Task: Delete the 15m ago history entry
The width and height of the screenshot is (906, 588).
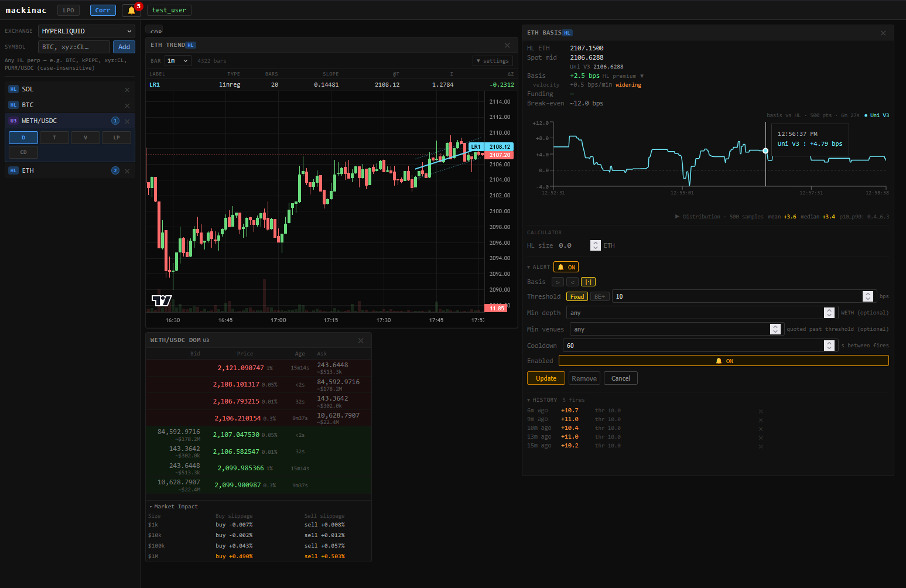Action: (x=761, y=446)
